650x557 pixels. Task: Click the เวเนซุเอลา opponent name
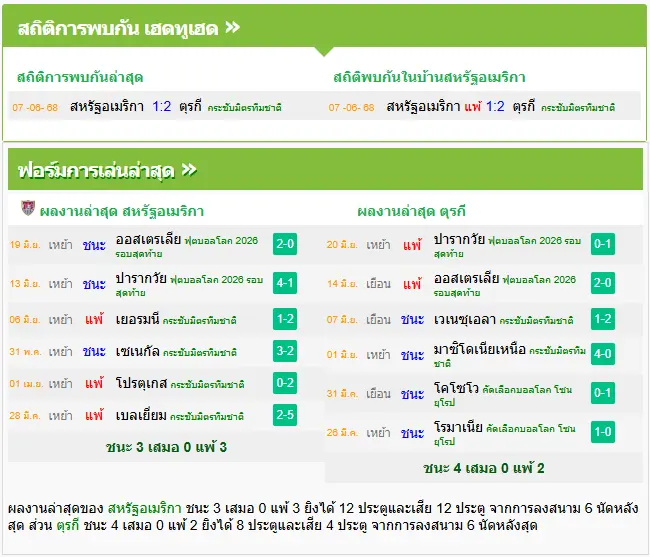point(465,319)
